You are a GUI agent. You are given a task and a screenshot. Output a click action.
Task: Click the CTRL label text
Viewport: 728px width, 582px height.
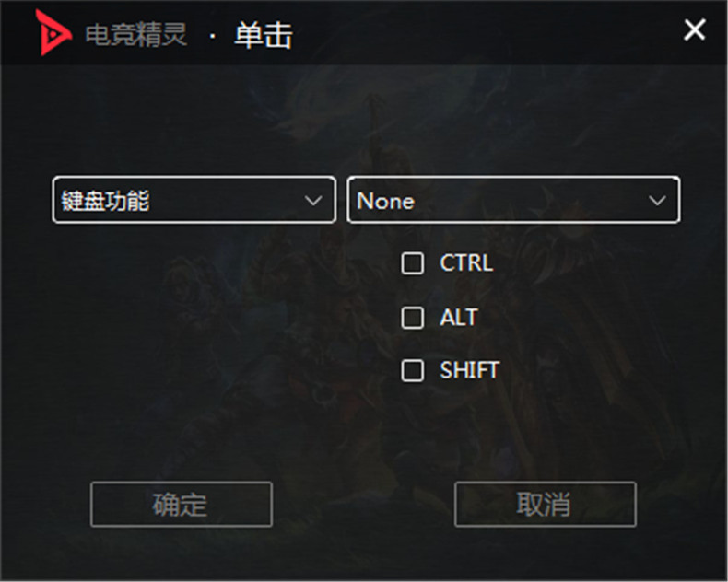coord(466,263)
